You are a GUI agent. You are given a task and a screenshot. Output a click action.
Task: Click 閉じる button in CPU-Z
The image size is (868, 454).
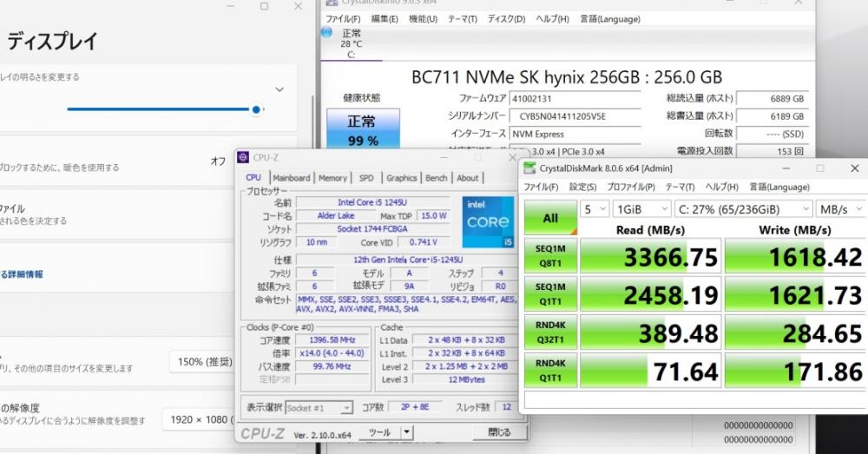tap(499, 432)
